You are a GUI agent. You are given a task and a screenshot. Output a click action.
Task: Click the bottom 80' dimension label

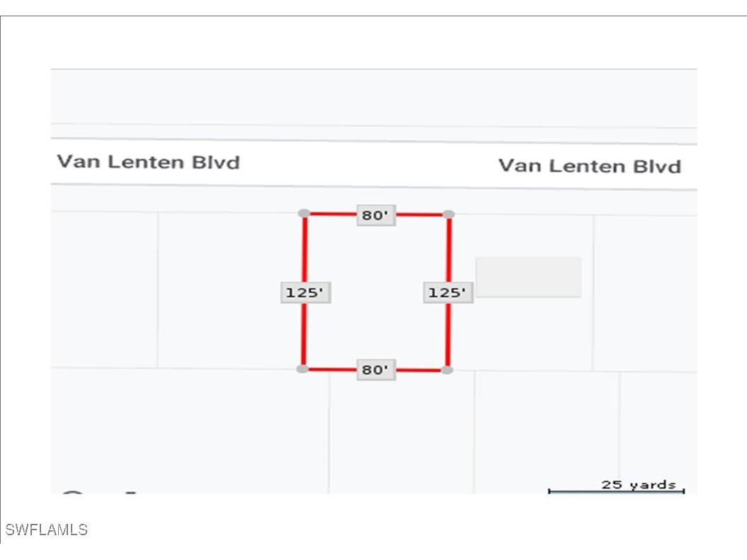[376, 369]
